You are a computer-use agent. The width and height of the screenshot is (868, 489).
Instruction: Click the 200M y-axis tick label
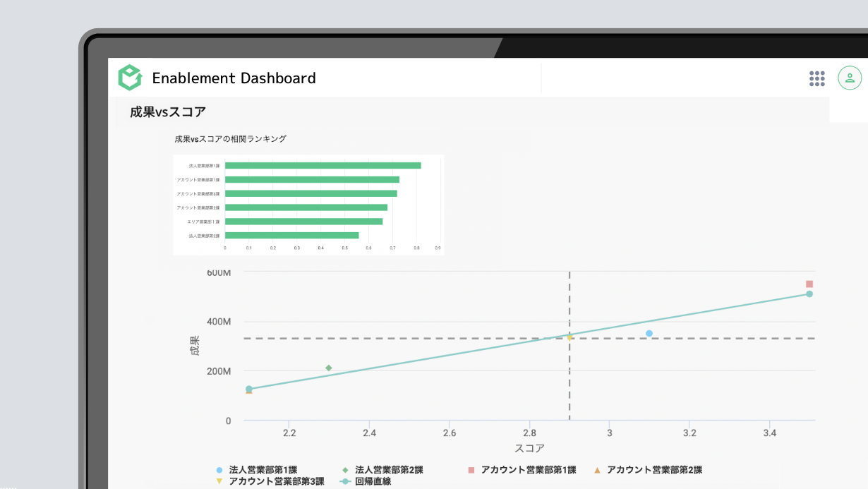(x=218, y=371)
